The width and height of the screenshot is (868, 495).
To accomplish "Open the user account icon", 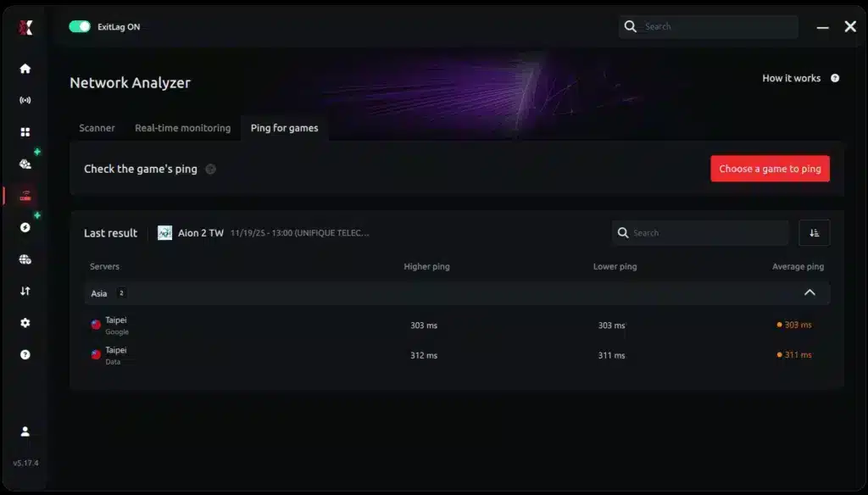I will pyautogui.click(x=25, y=431).
